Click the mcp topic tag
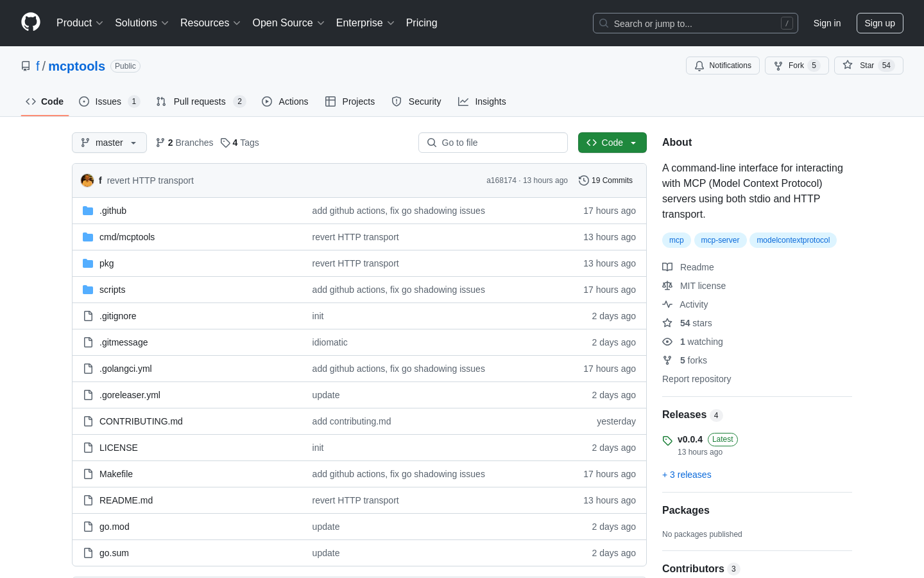924x578 pixels. point(676,240)
